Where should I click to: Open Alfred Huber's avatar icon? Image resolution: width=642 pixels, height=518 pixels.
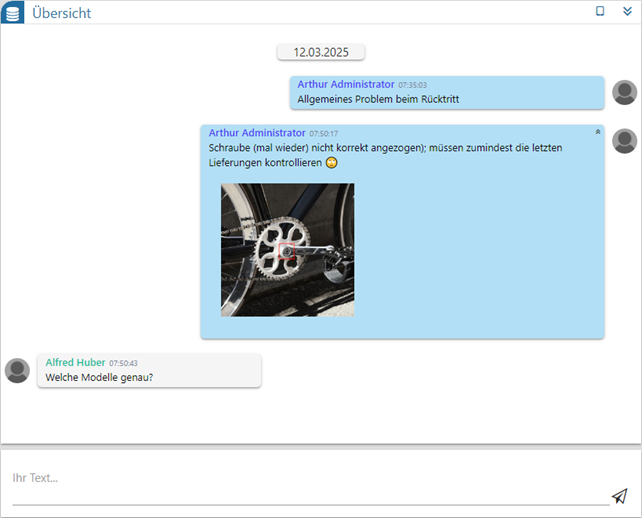17,370
